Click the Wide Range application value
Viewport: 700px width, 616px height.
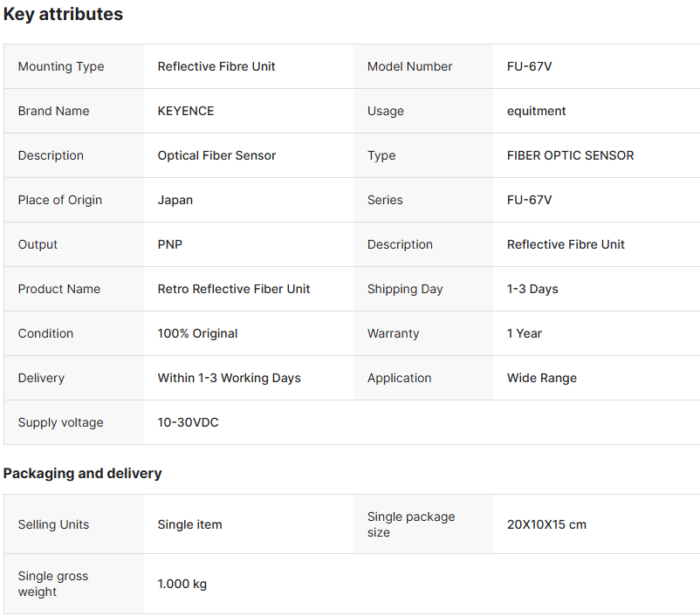point(541,378)
